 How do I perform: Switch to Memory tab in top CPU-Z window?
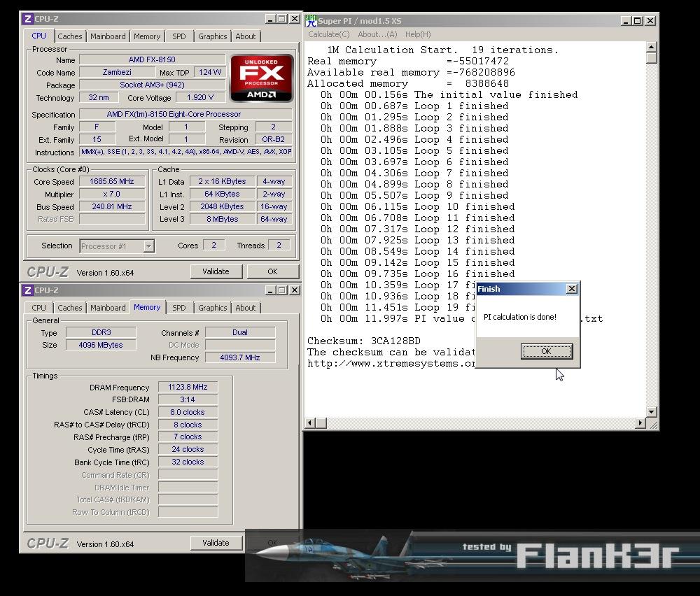(147, 36)
